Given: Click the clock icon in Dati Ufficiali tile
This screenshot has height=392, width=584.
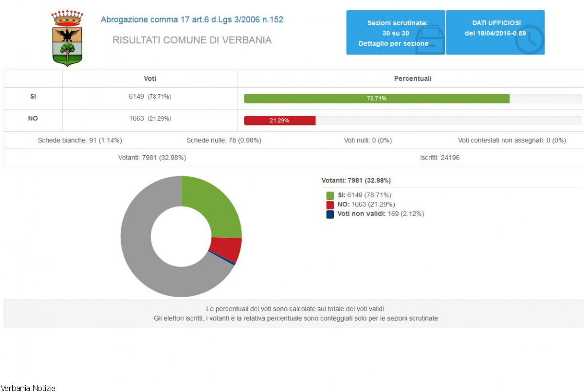Looking at the screenshot, I should 529,39.
